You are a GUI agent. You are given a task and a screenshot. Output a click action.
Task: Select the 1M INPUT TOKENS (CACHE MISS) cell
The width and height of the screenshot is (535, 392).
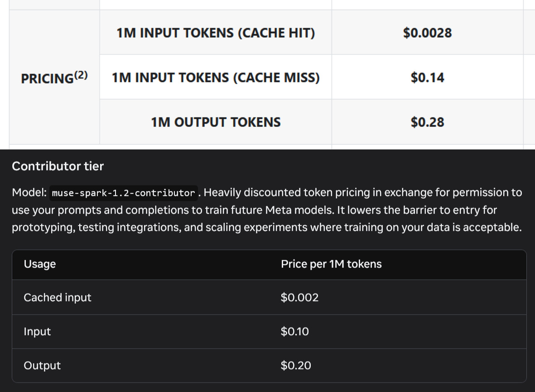pyautogui.click(x=216, y=77)
